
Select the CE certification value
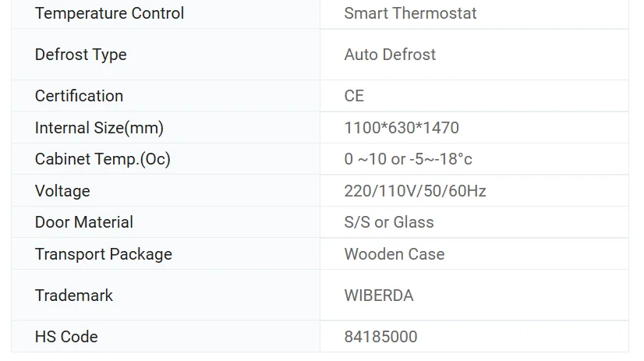click(x=354, y=96)
